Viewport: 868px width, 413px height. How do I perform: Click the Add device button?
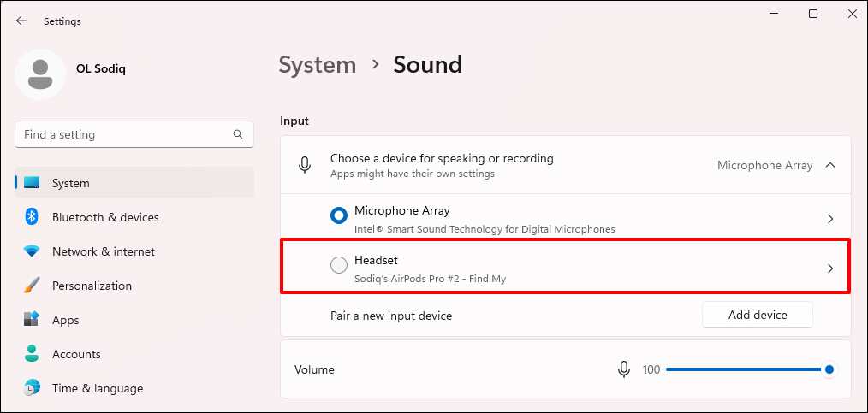(x=757, y=315)
